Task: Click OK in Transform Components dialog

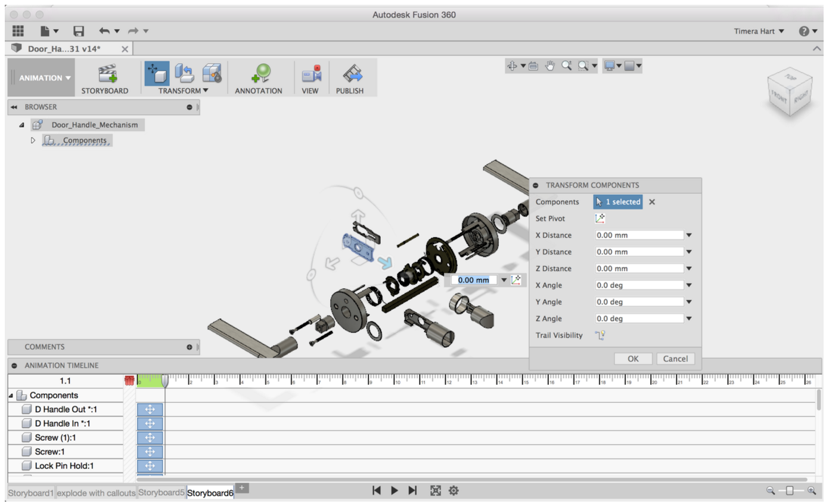Action: (633, 359)
